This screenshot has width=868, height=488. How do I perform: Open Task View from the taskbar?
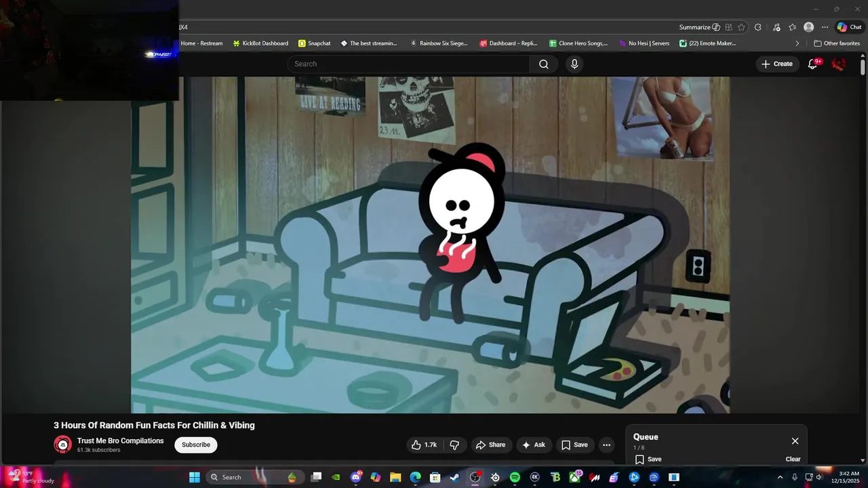coord(316,477)
